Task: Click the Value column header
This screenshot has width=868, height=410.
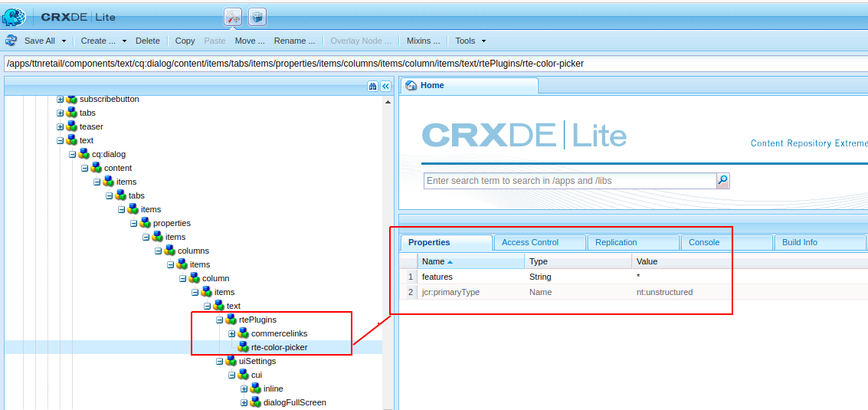Action: tap(749, 261)
